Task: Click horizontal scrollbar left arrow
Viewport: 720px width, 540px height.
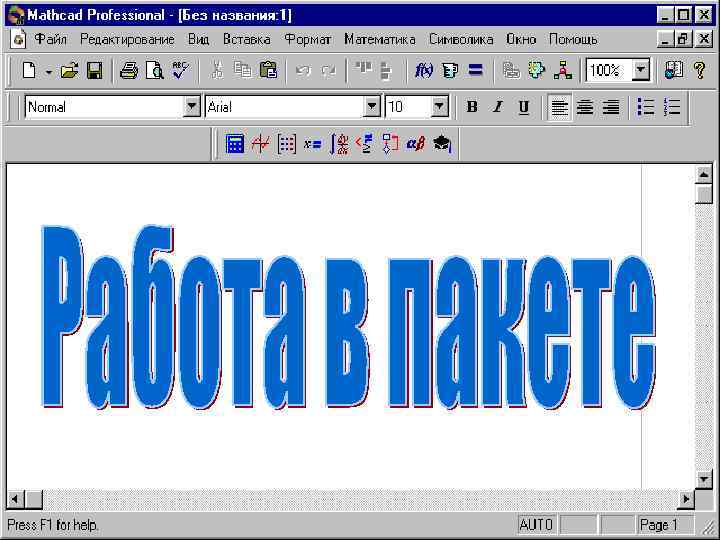Action: (15, 499)
